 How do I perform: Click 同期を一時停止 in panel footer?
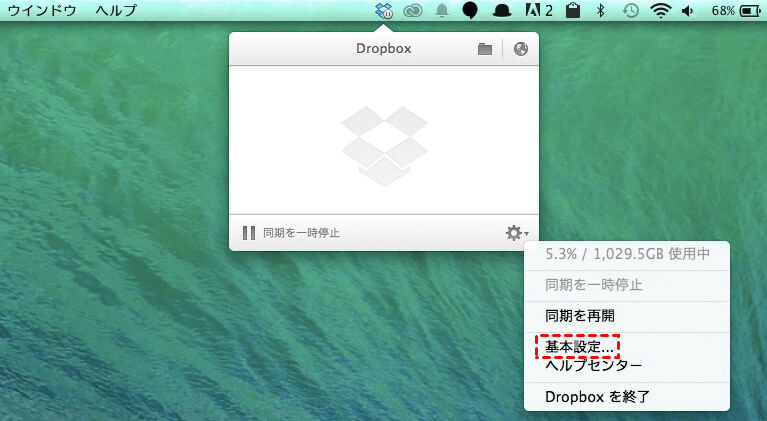coord(301,233)
